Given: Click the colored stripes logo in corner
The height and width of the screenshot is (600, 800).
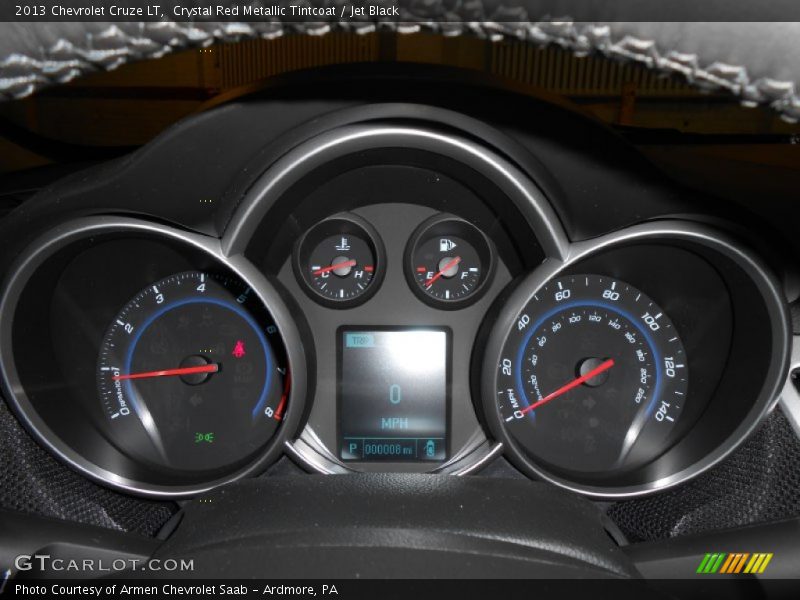Looking at the screenshot, I should click(x=734, y=563).
